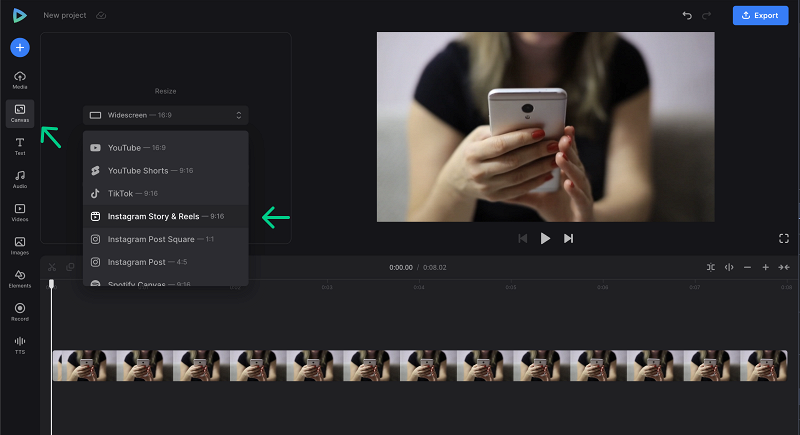This screenshot has height=435, width=800.
Task: Enter fullscreen preview mode
Action: pos(784,239)
